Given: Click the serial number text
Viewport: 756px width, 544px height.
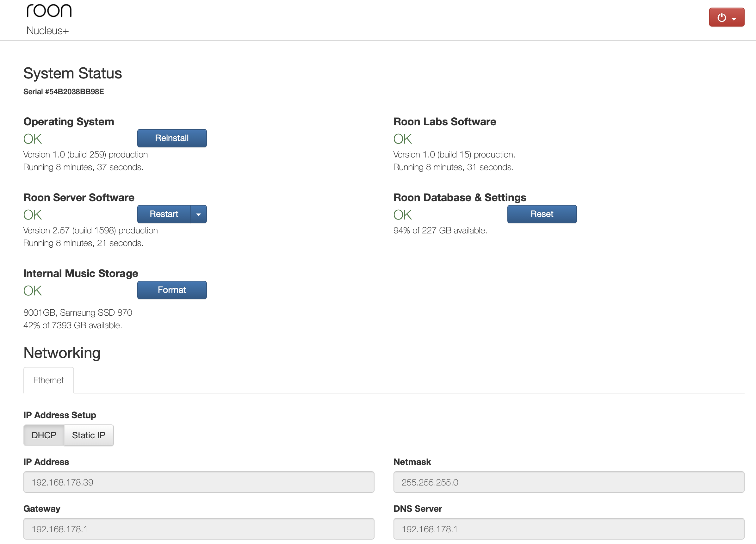Looking at the screenshot, I should 63,92.
